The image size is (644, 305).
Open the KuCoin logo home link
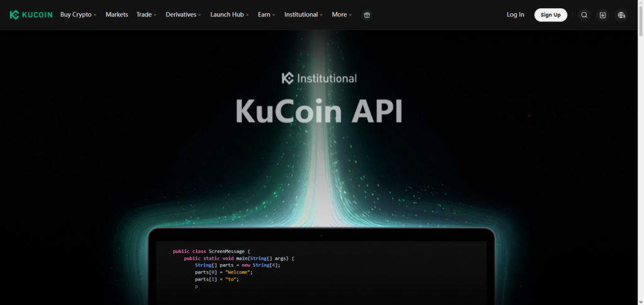pos(31,14)
